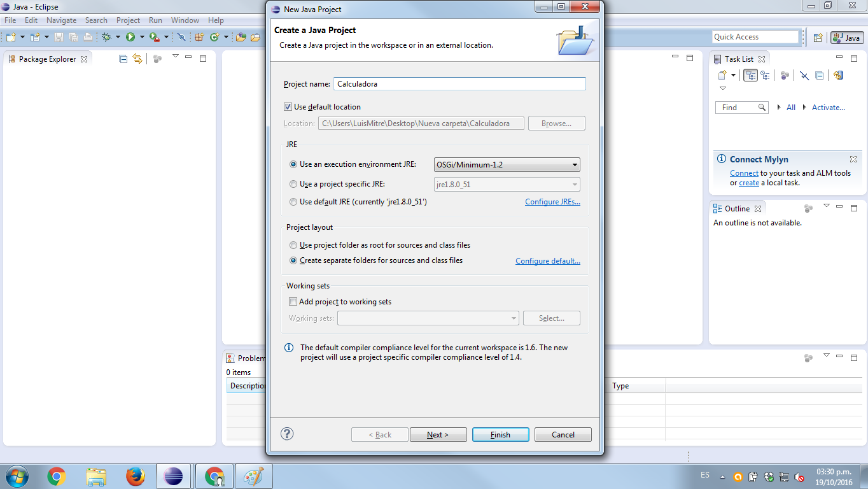Click Link with Editor icon in Package Explorer
The height and width of the screenshot is (489, 868).
pos(137,59)
